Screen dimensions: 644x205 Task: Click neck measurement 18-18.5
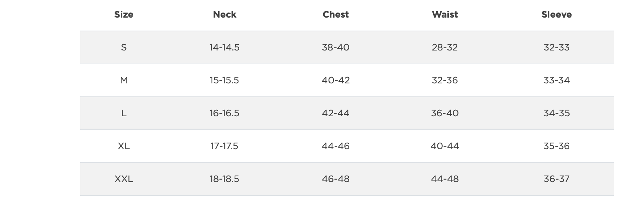(x=224, y=179)
